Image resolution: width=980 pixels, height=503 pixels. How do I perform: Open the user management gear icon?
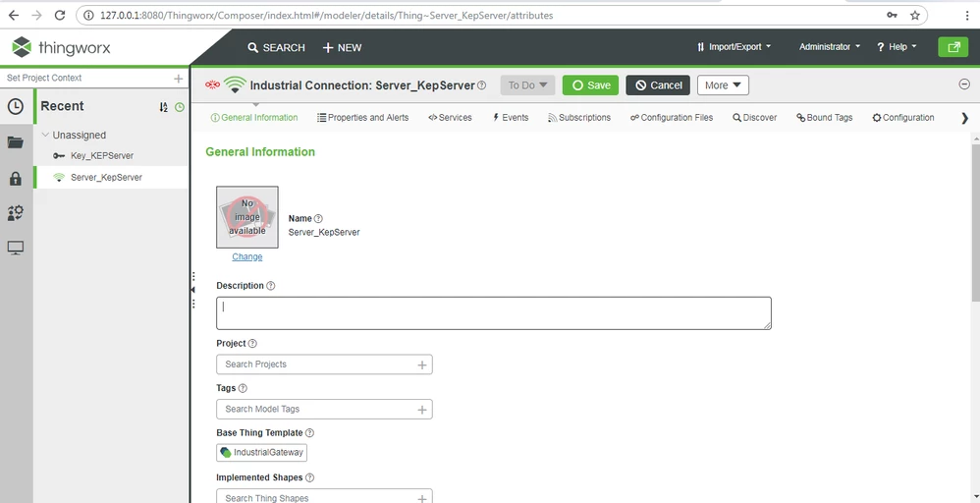16,213
